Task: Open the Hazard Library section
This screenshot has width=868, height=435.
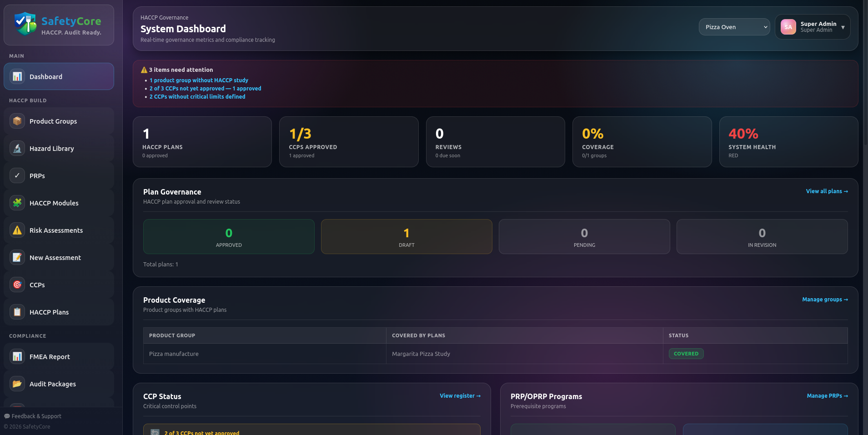Action: pos(59,148)
